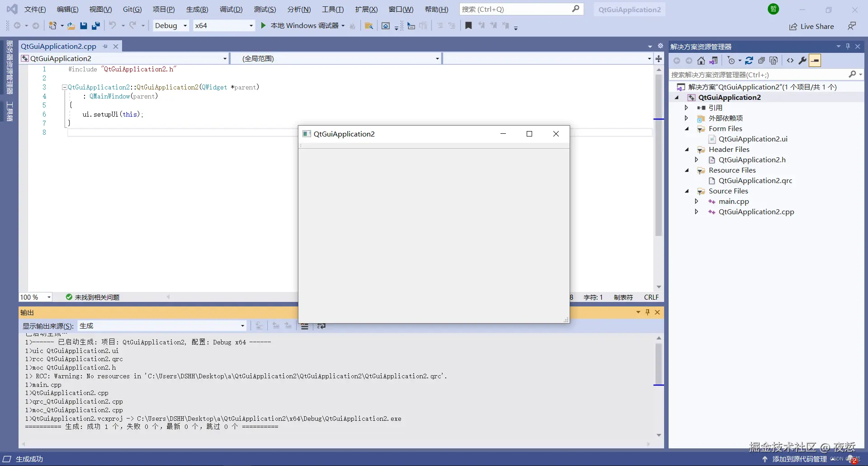The width and height of the screenshot is (868, 466).
Task: Click the Sync/Refresh icon in Solution Explorer
Action: tap(749, 61)
